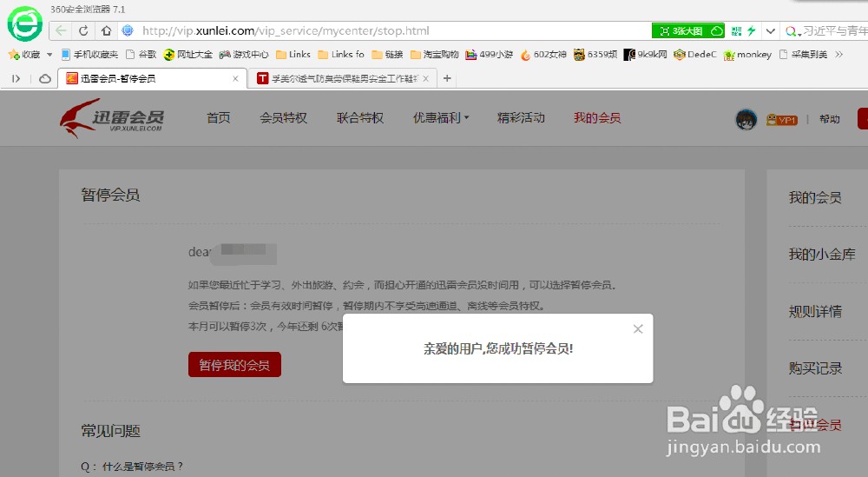The height and width of the screenshot is (477, 868).
Task: Go back with the back arrow
Action: click(61, 31)
